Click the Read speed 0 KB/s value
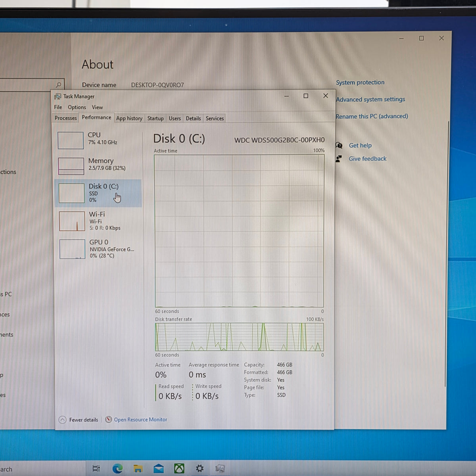The width and height of the screenshot is (476, 476). point(170,396)
